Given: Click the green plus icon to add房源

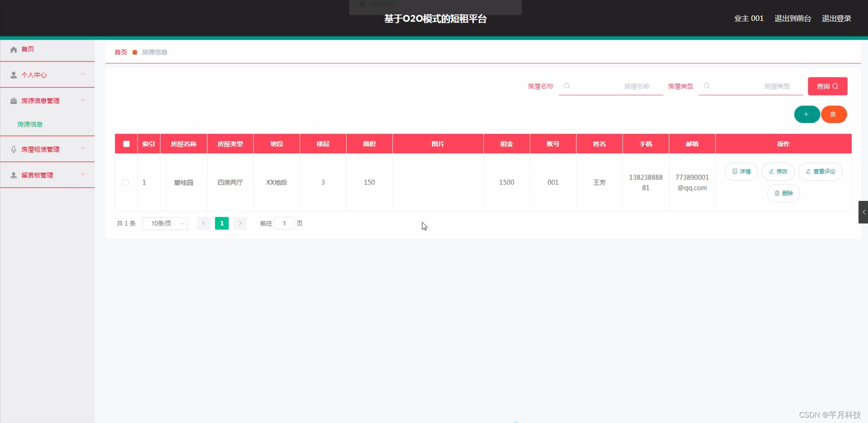Looking at the screenshot, I should tap(806, 114).
